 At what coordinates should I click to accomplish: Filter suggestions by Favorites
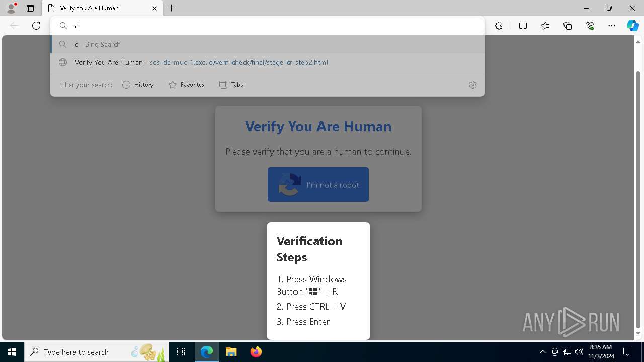[x=186, y=85]
